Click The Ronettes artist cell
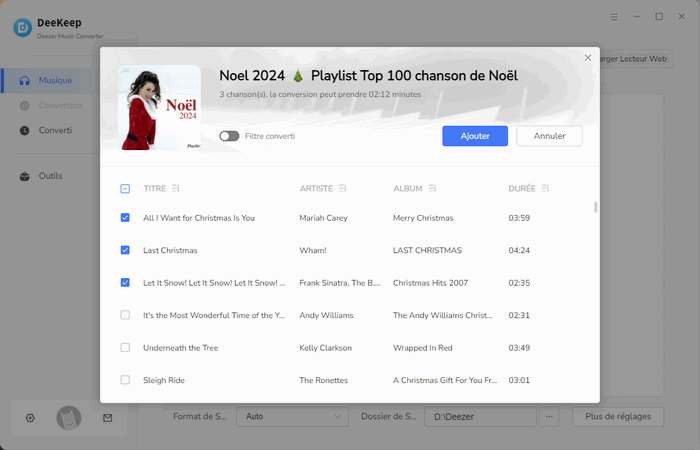Screen dimensions: 700x450 (323, 380)
